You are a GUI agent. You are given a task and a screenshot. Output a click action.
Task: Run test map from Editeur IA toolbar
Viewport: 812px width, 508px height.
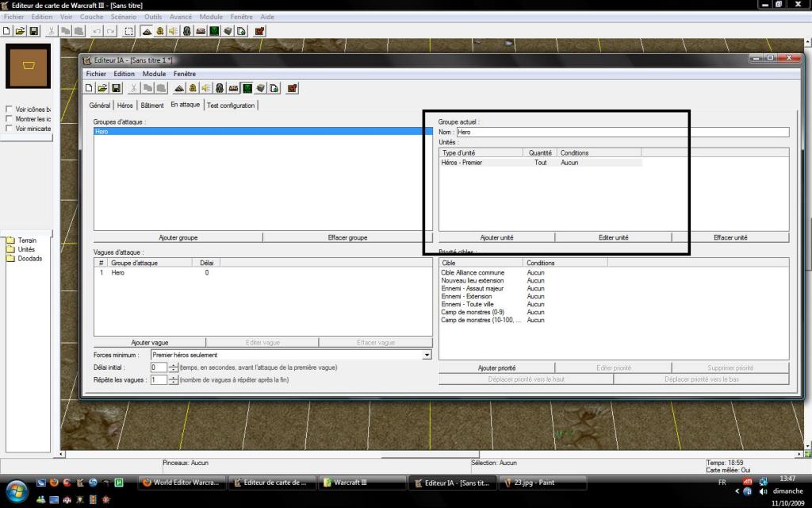click(293, 88)
